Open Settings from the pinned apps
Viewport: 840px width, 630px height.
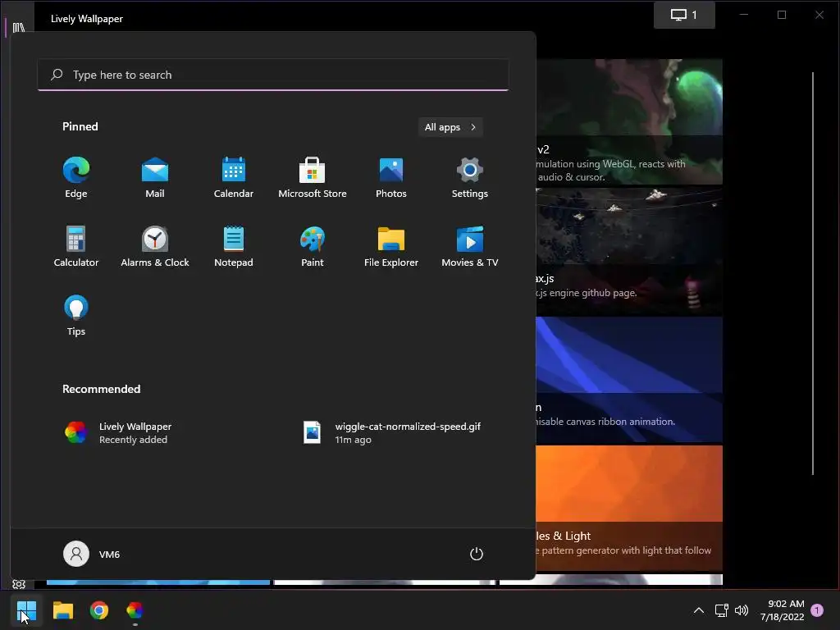pos(470,178)
